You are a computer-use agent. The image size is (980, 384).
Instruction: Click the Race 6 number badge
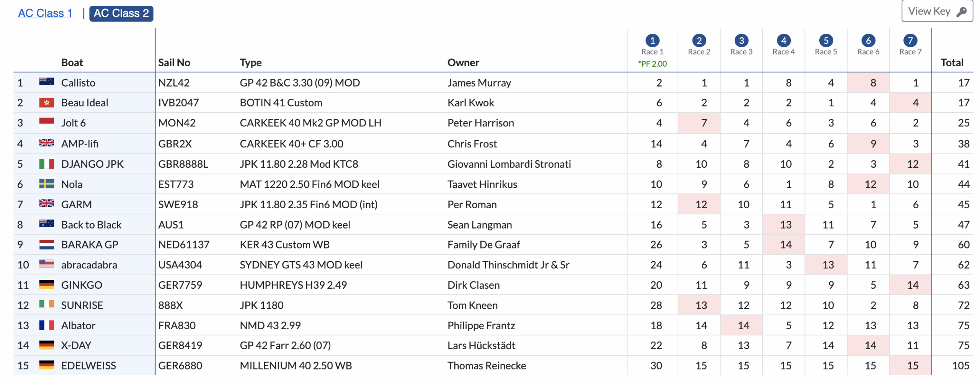click(x=868, y=40)
